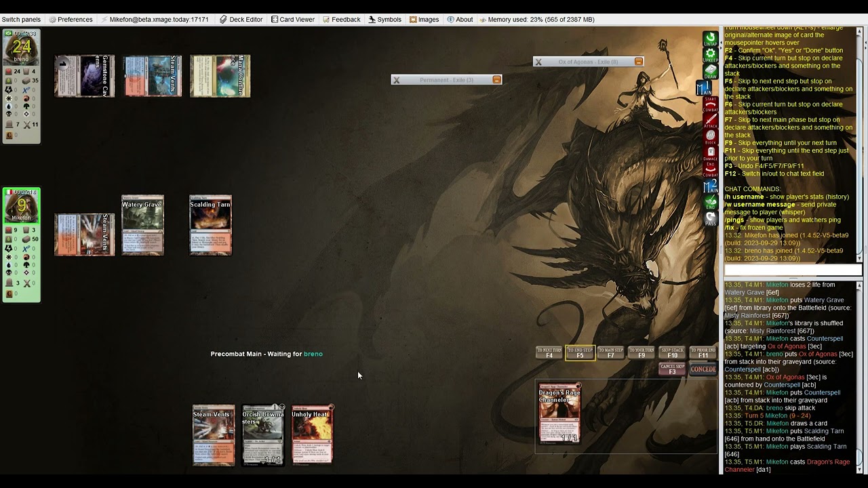Screen dimensions: 868x488
Task: Open Mikefon's graveyard icon showing 3
Action: (x=9, y=283)
